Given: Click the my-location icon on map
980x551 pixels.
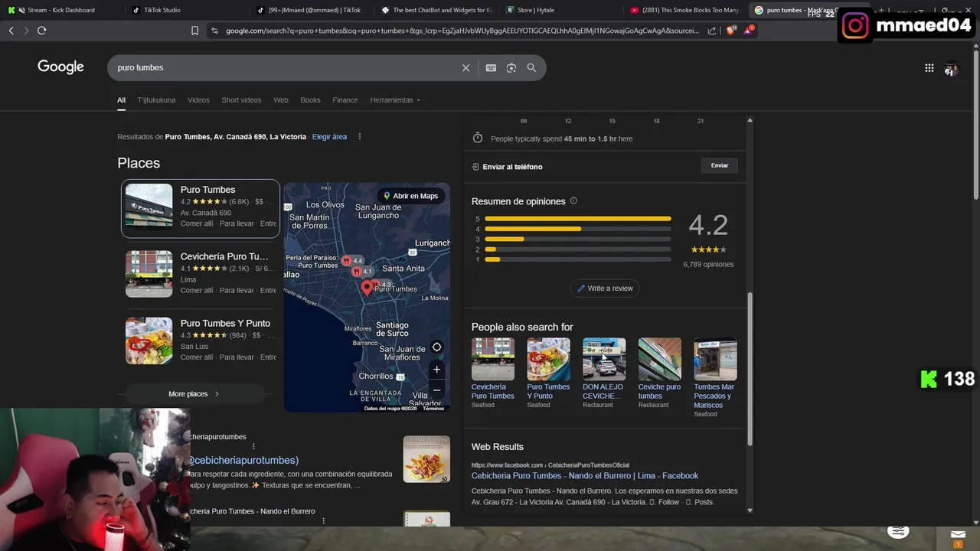Looking at the screenshot, I should coord(436,347).
